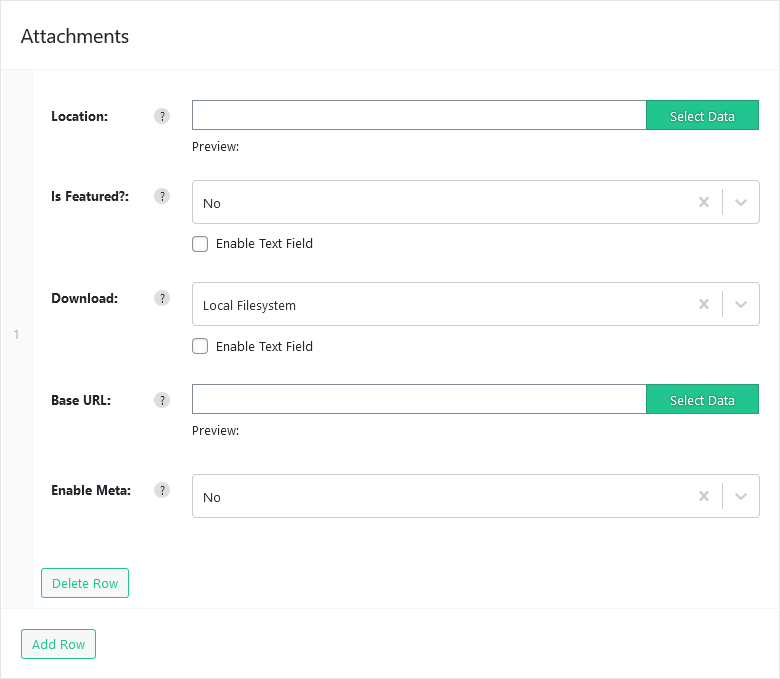Open the help icon next to Is Featured?

click(162, 196)
